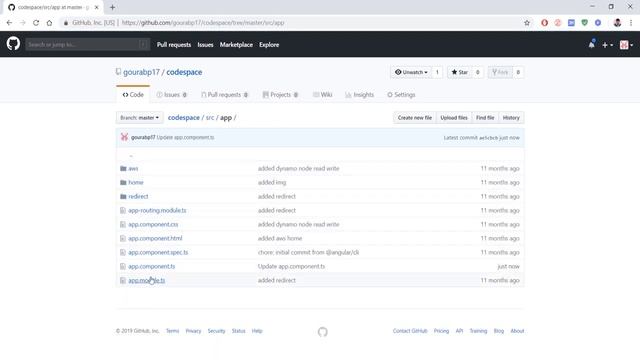The height and width of the screenshot is (360, 640).
Task: Open the Privacy footer link
Action: [193, 331]
